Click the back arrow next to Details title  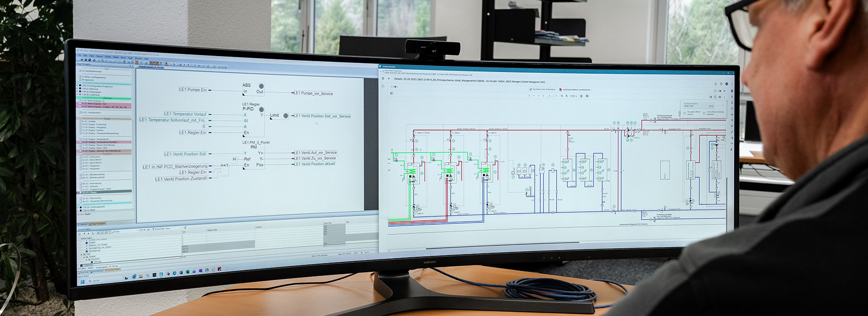pos(389,79)
